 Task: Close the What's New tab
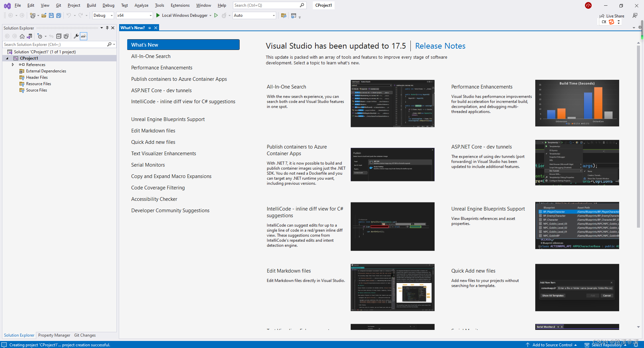pyautogui.click(x=156, y=28)
